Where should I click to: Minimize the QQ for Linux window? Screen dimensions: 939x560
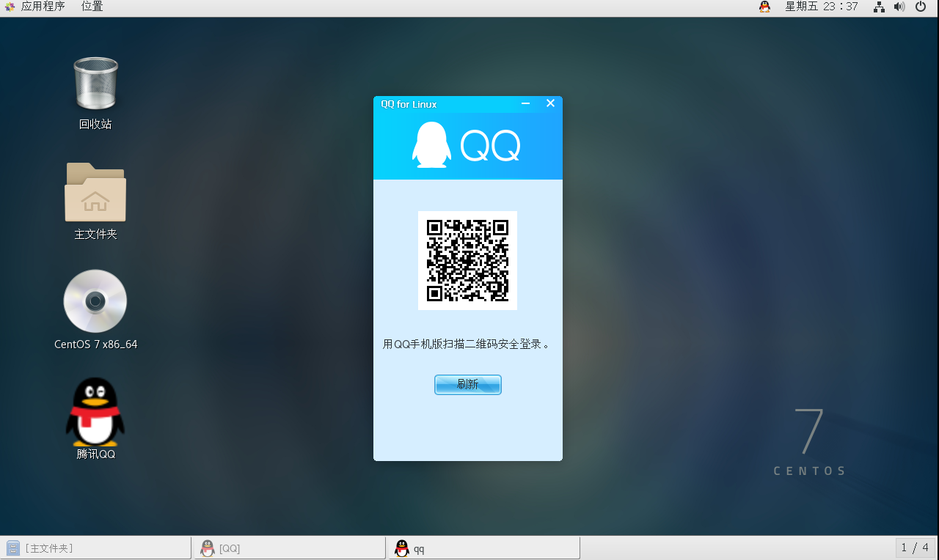525,103
